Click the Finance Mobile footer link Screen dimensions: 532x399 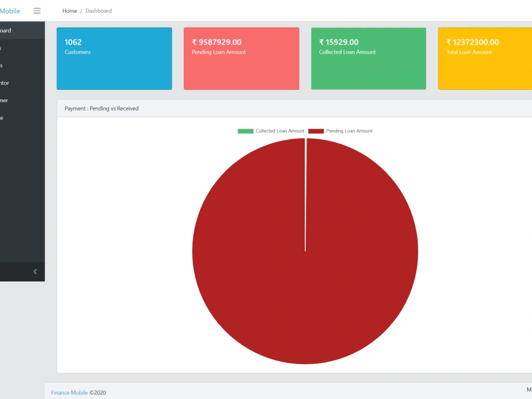coord(70,393)
